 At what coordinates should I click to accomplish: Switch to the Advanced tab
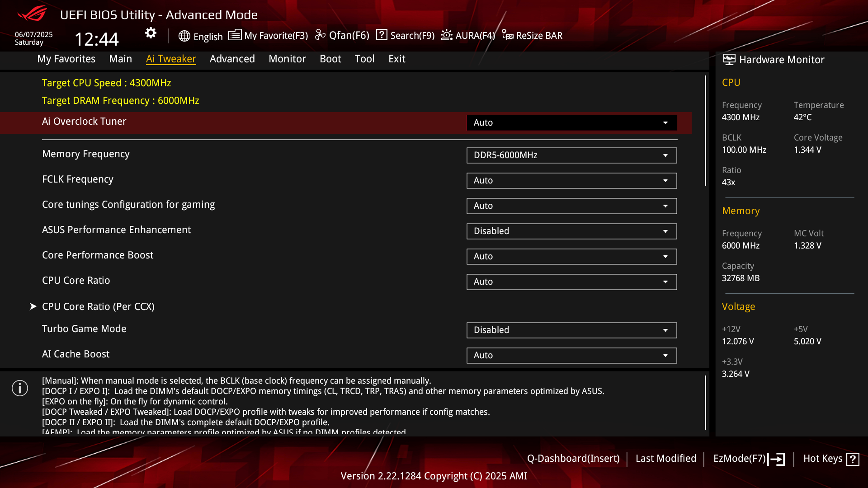232,59
